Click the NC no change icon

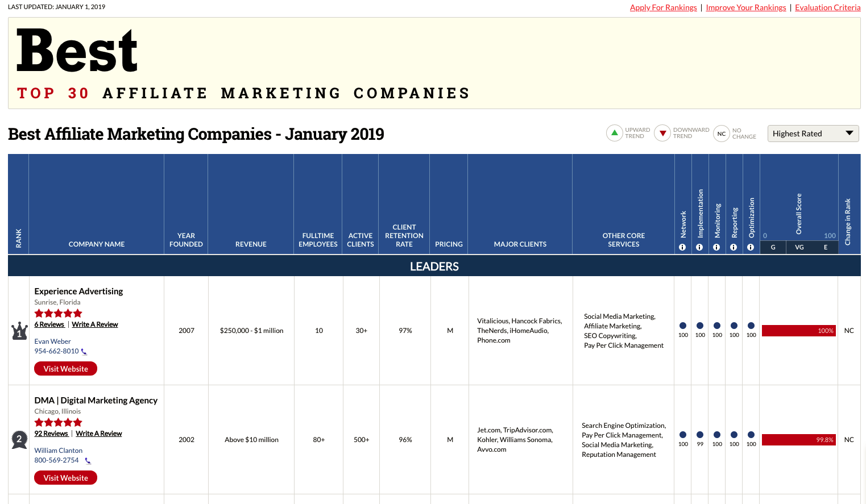pos(721,134)
